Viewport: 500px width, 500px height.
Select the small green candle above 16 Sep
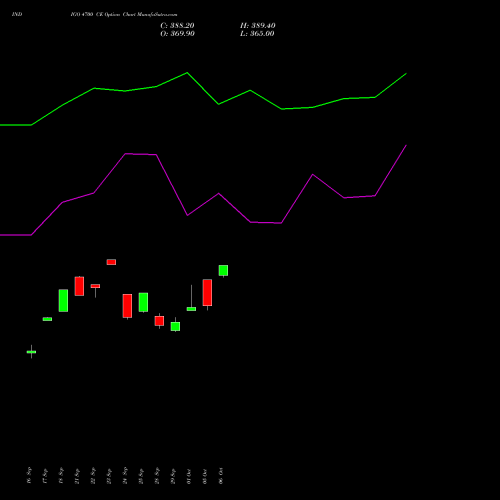point(31,352)
